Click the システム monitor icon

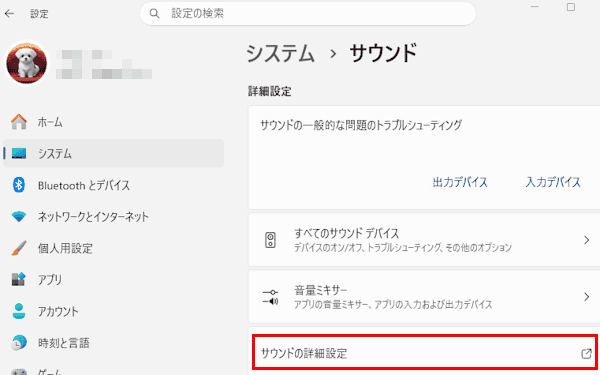point(19,153)
